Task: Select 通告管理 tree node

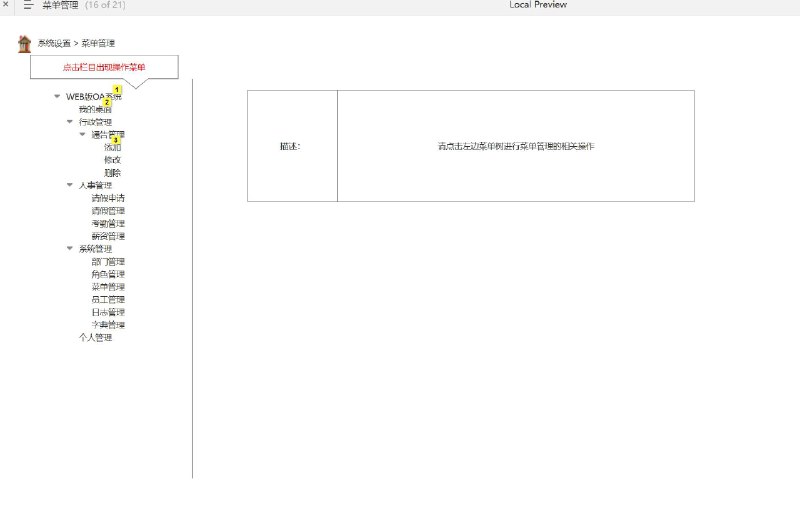Action: click(108, 135)
